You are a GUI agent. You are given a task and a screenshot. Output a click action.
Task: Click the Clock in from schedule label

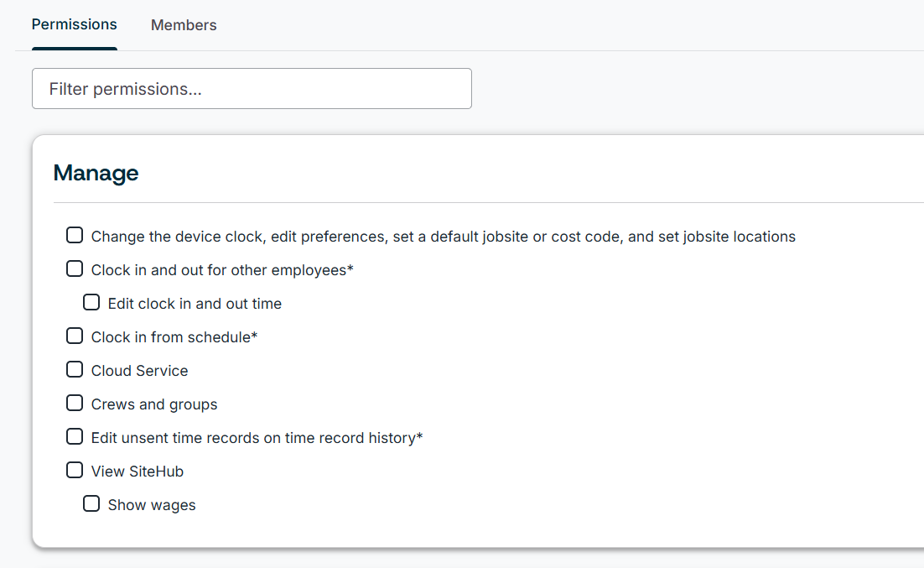click(174, 336)
